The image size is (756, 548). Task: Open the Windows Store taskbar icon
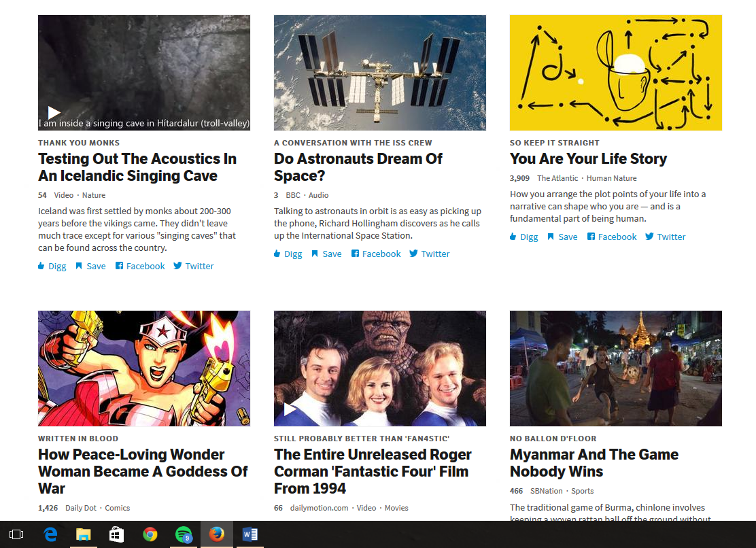[x=117, y=534]
